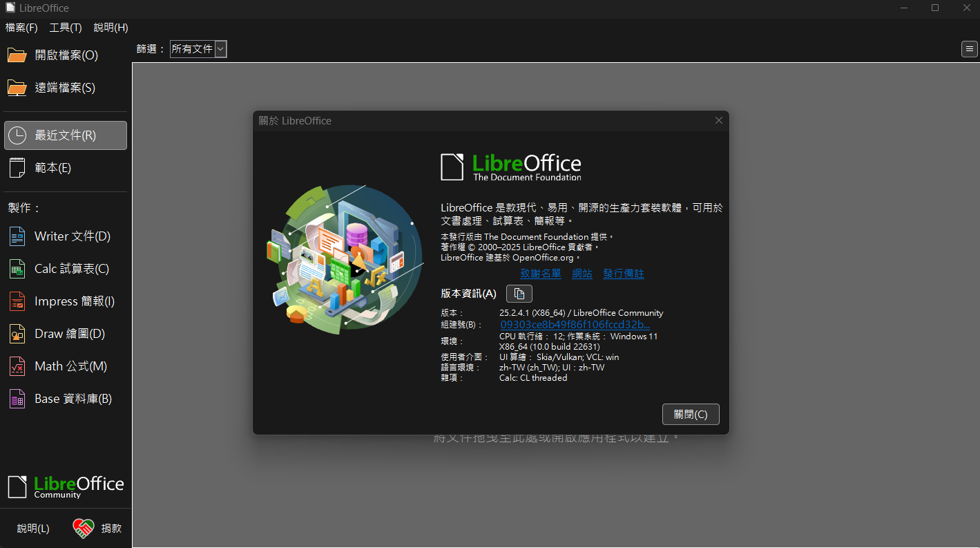
Task: Expand the 所有文件 filter dropdown
Action: pos(220,49)
